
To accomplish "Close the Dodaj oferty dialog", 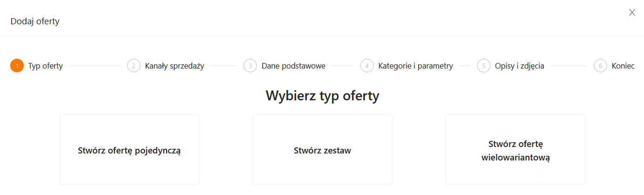I will coord(632,13).
